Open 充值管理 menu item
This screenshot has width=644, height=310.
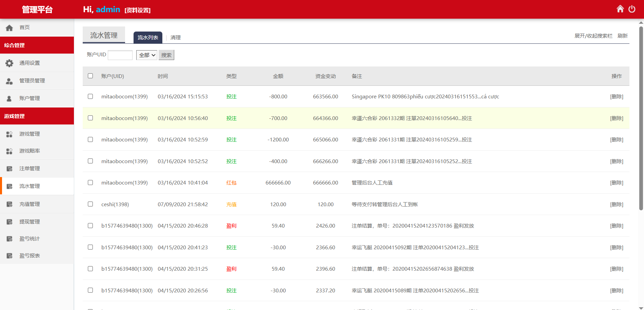tap(37, 204)
